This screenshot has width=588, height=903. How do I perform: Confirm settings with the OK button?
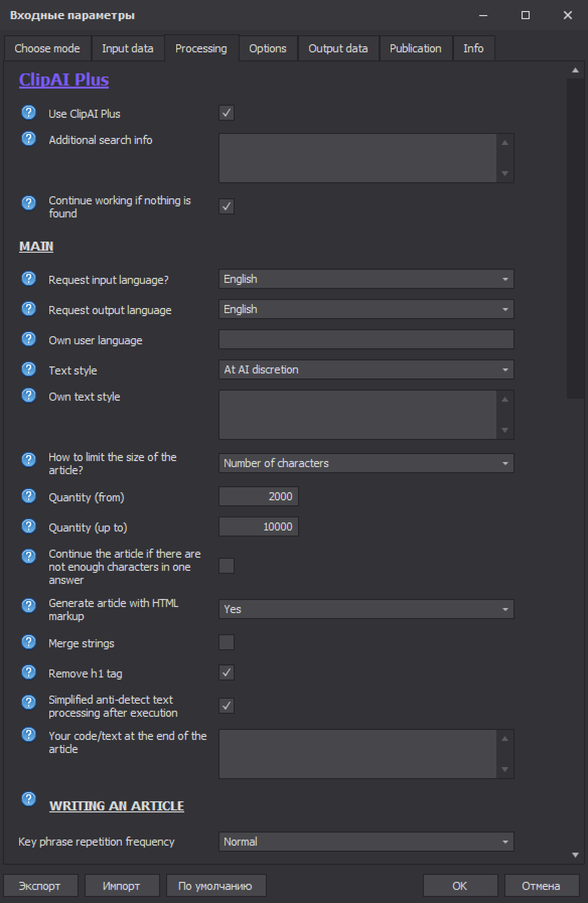(x=460, y=886)
